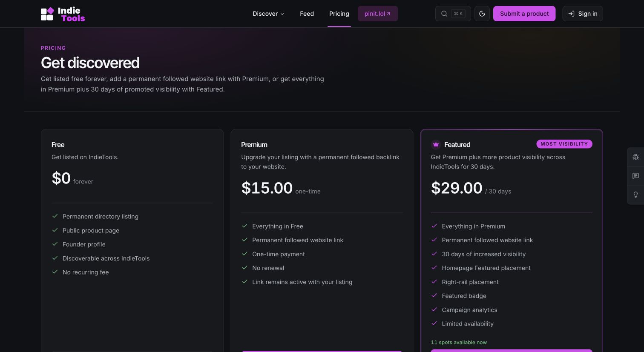This screenshot has width=644, height=352.
Task: Click 'Discoverable across IndieTools' text
Action: [x=106, y=258]
